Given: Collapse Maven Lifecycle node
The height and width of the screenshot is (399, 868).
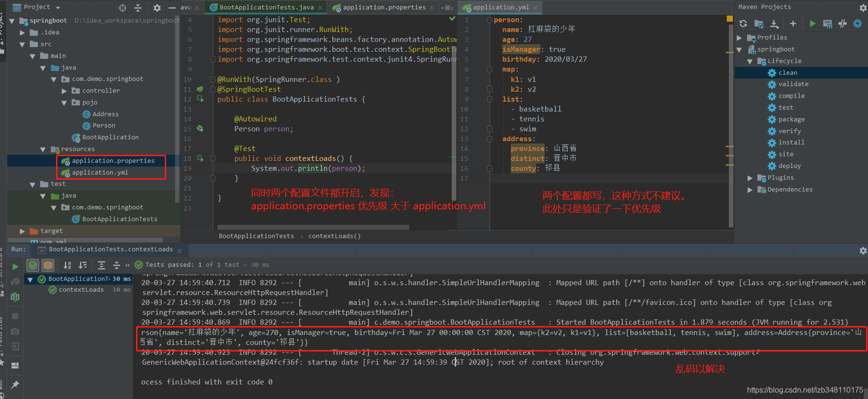Looking at the screenshot, I should [x=750, y=61].
